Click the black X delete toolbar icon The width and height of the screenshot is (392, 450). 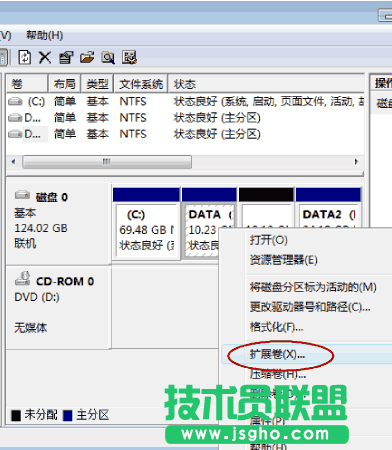pos(45,57)
